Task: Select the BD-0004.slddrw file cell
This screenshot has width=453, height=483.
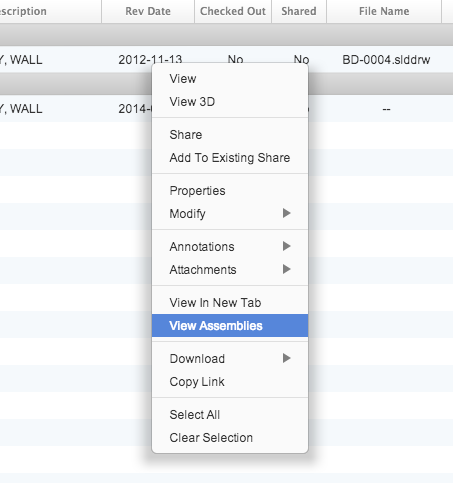Action: tap(386, 60)
